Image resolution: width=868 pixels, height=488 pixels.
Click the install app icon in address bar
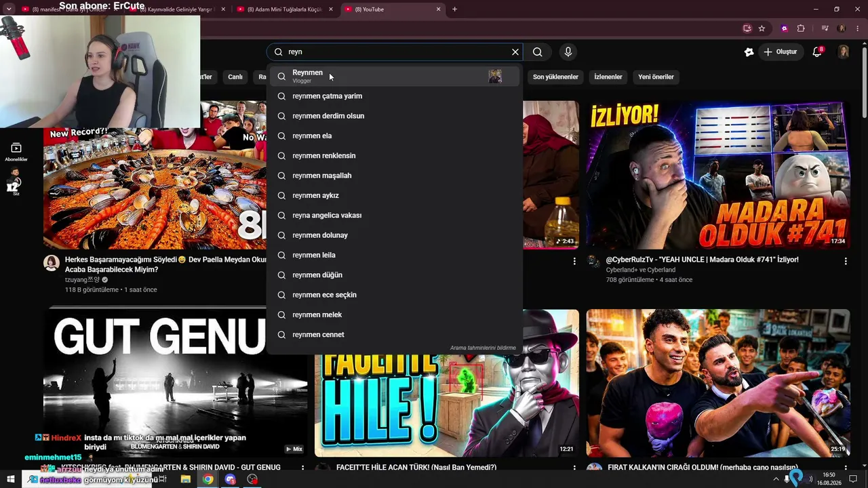coord(747,28)
